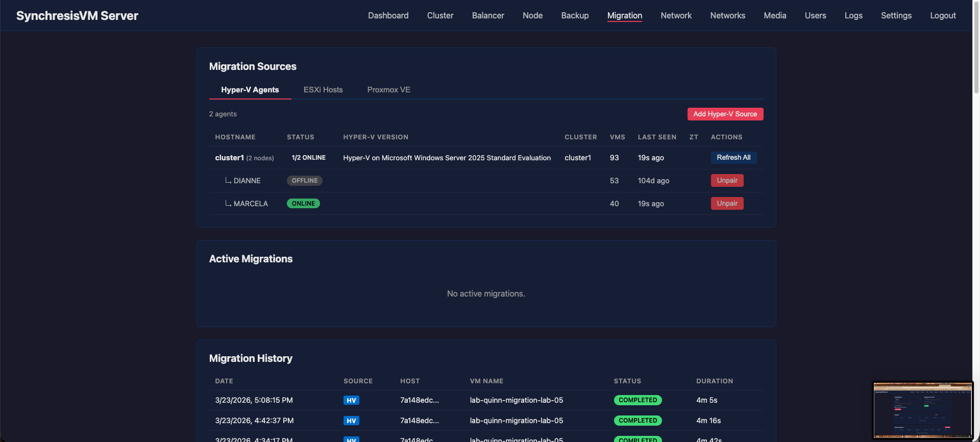Unpair the MARCELA node
Viewport: 980px width, 442px height.
727,204
